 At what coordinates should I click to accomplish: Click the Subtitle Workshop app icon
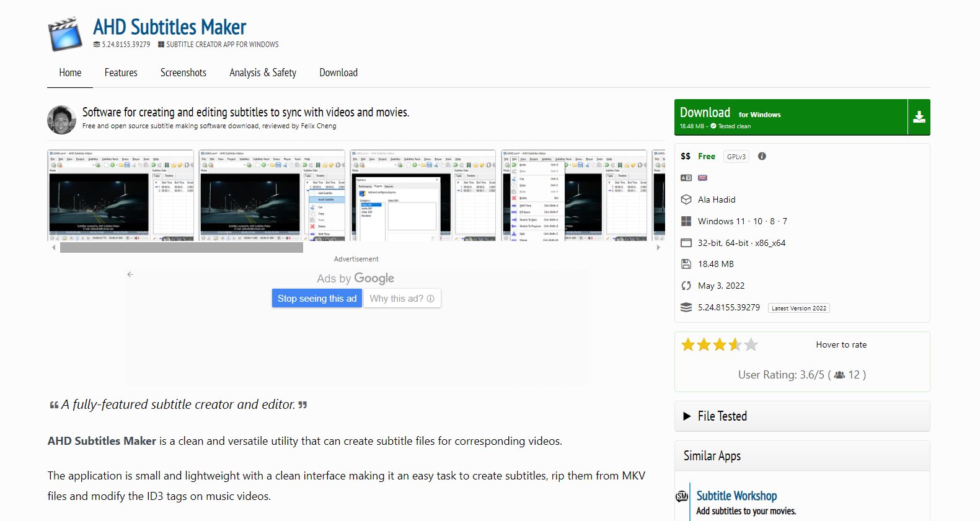tap(682, 496)
